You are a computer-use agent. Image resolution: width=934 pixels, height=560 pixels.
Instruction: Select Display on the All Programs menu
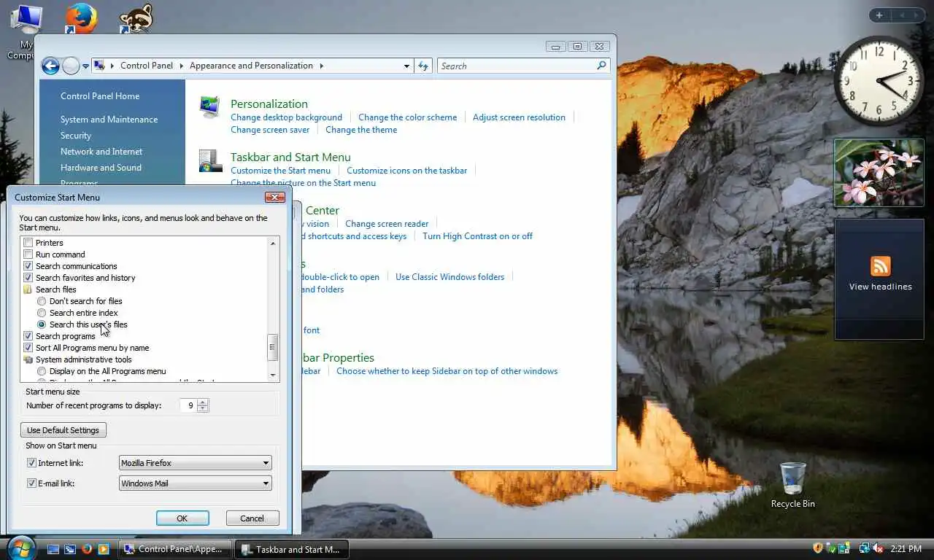[x=42, y=371]
